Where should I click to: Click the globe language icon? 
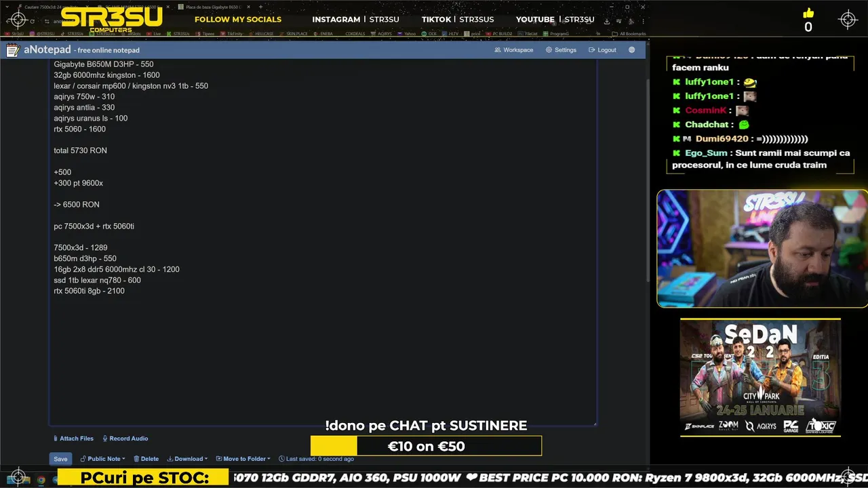[632, 50]
